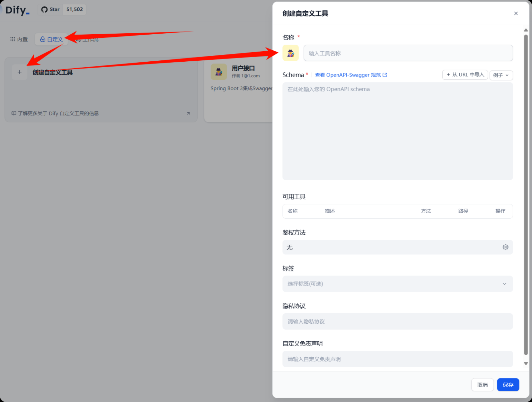The height and width of the screenshot is (402, 532).
Task: Click the Dify logo
Action: [17, 10]
